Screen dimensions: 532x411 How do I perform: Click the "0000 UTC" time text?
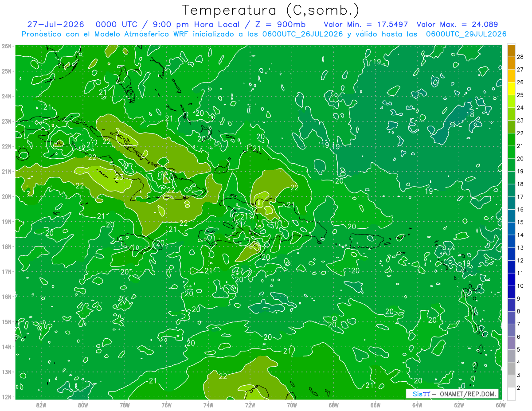[117, 24]
